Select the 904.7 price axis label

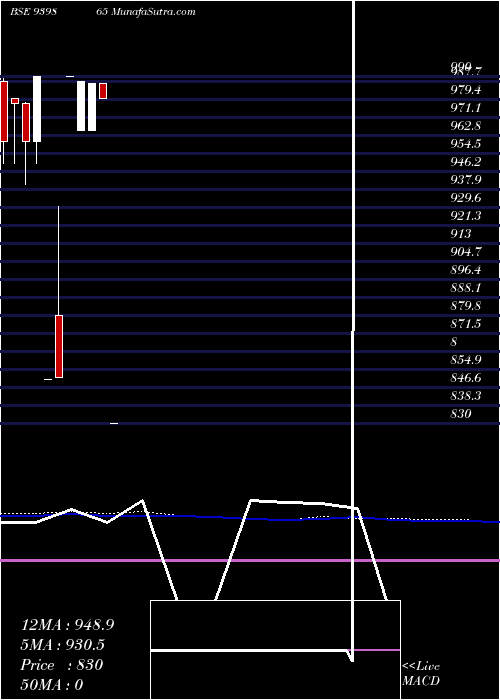tap(466, 252)
